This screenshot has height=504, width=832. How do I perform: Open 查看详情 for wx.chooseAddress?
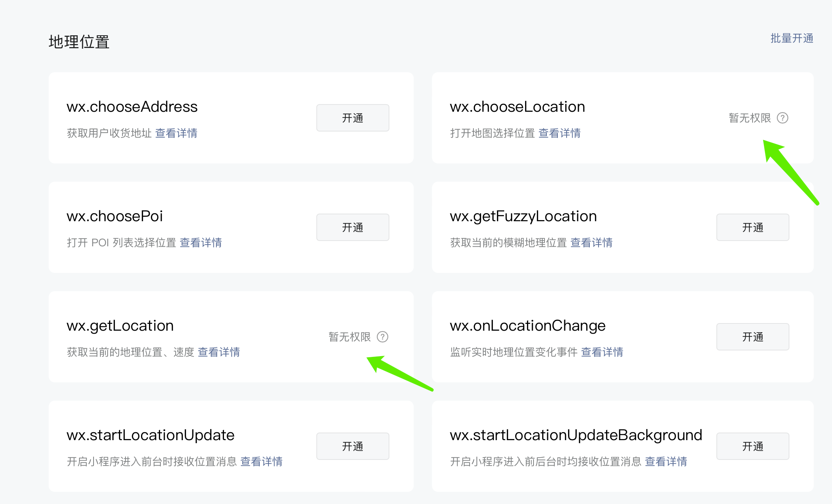click(x=176, y=133)
